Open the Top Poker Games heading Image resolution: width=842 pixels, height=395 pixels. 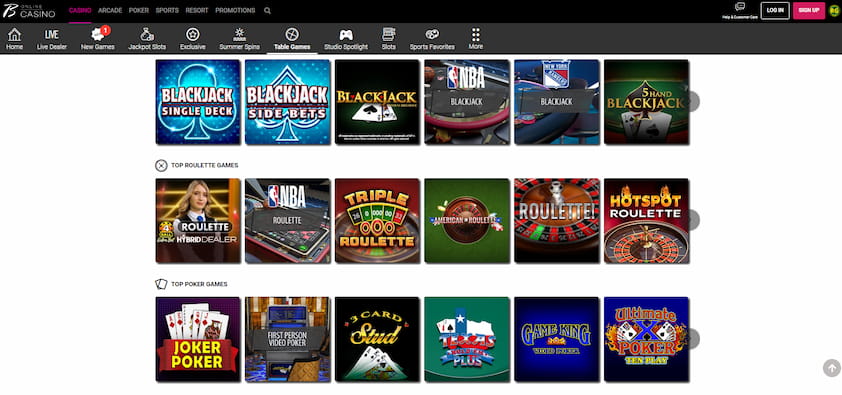(199, 284)
